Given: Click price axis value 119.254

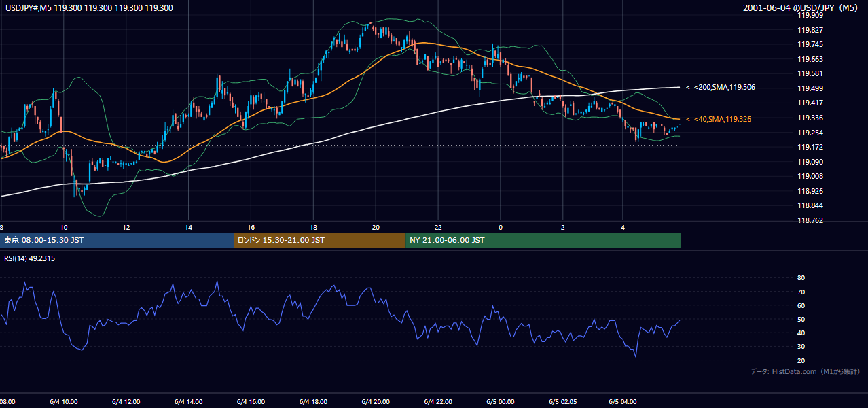Looking at the screenshot, I should point(810,133).
